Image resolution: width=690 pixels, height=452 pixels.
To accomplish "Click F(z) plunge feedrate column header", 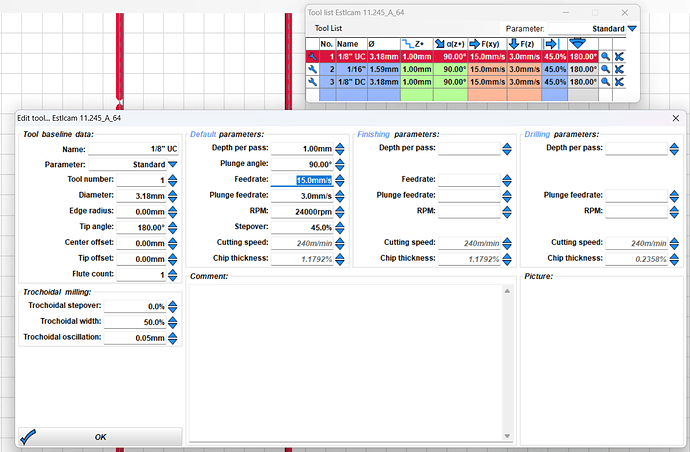I will click(x=524, y=44).
